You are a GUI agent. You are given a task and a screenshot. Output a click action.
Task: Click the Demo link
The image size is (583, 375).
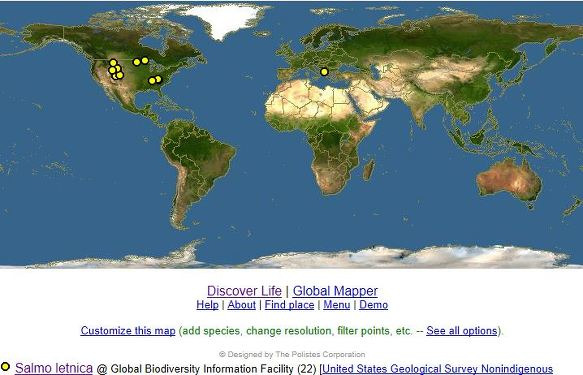(x=373, y=305)
